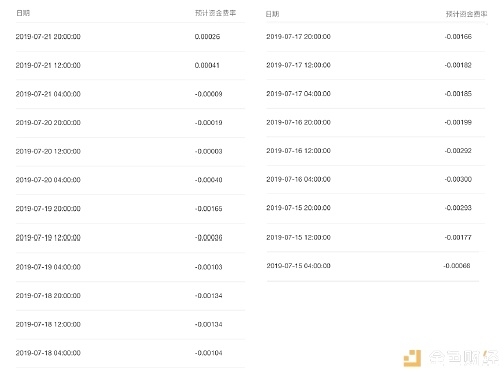Click the funding rate -0.00103
504x372 pixels.
click(209, 267)
